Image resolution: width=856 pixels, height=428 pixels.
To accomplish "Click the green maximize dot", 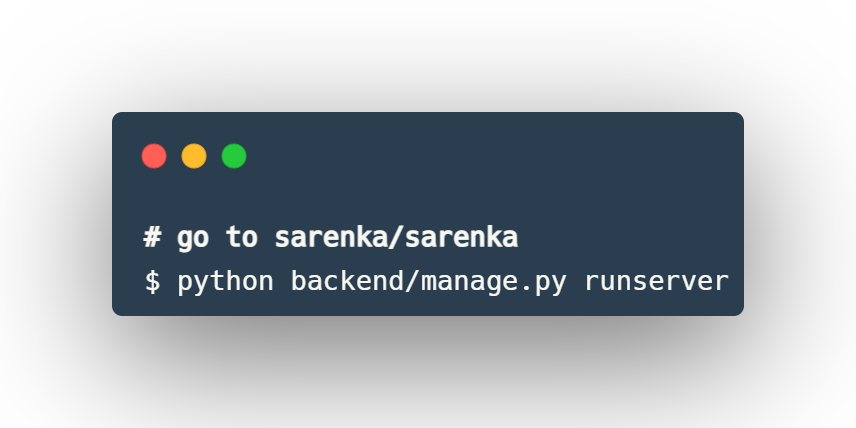I will 234,156.
